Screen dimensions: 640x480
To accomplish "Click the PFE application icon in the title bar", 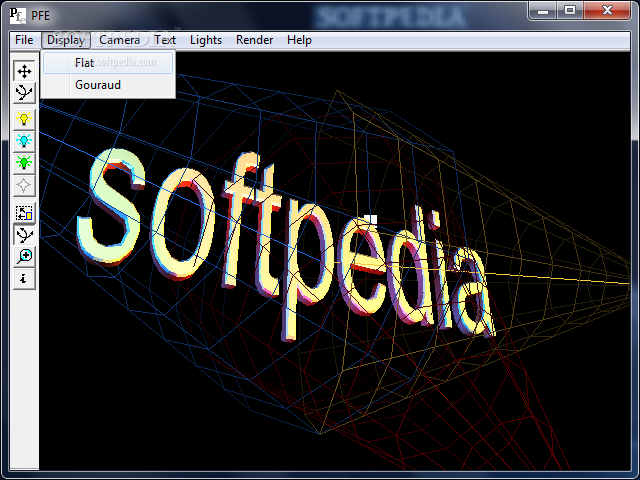I will pyautogui.click(x=18, y=16).
